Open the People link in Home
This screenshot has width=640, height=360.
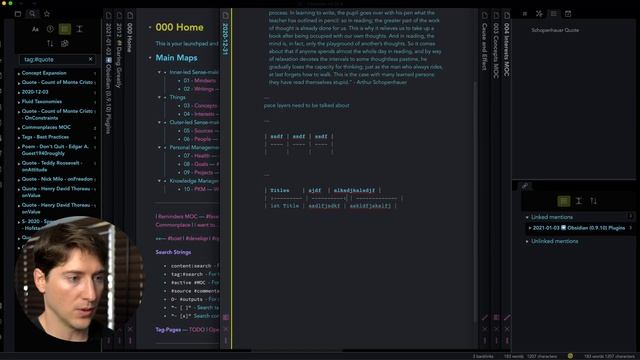pos(202,139)
